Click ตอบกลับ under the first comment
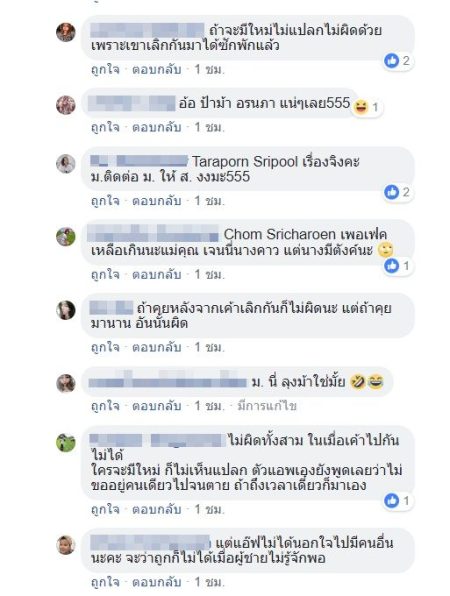 [x=157, y=70]
